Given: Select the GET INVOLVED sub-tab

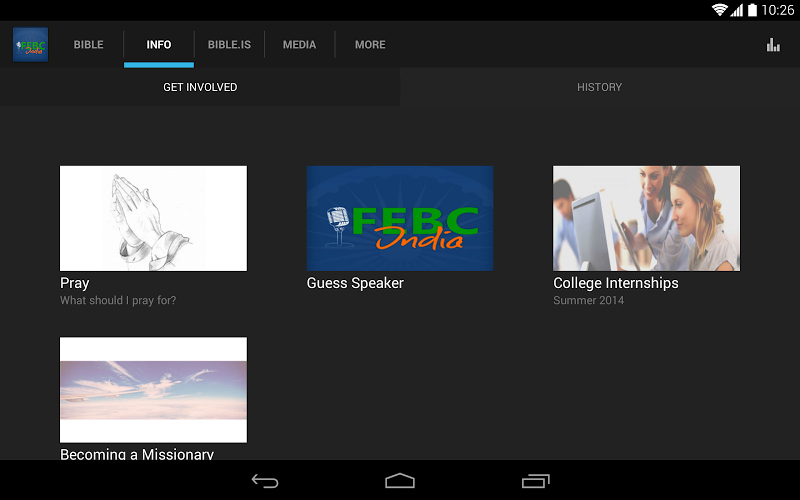Looking at the screenshot, I should pyautogui.click(x=200, y=87).
